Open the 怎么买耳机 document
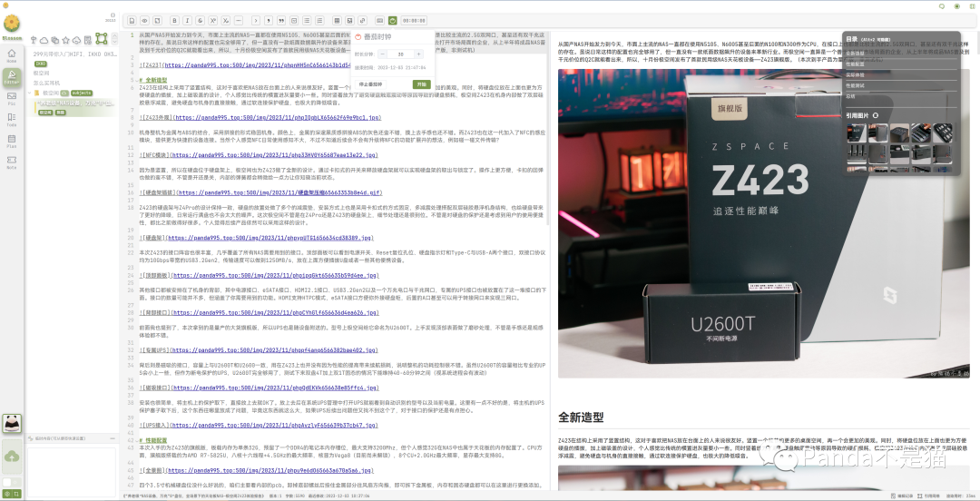 (x=47, y=83)
